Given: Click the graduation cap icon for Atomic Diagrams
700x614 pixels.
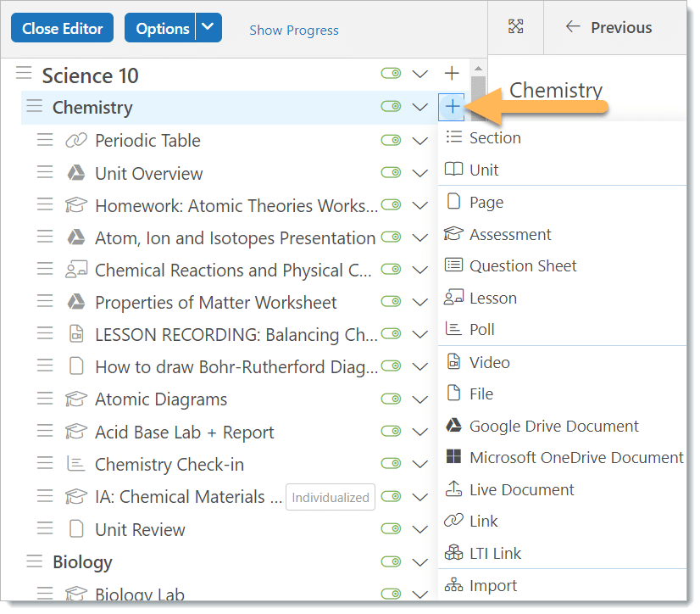Looking at the screenshot, I should [x=76, y=399].
